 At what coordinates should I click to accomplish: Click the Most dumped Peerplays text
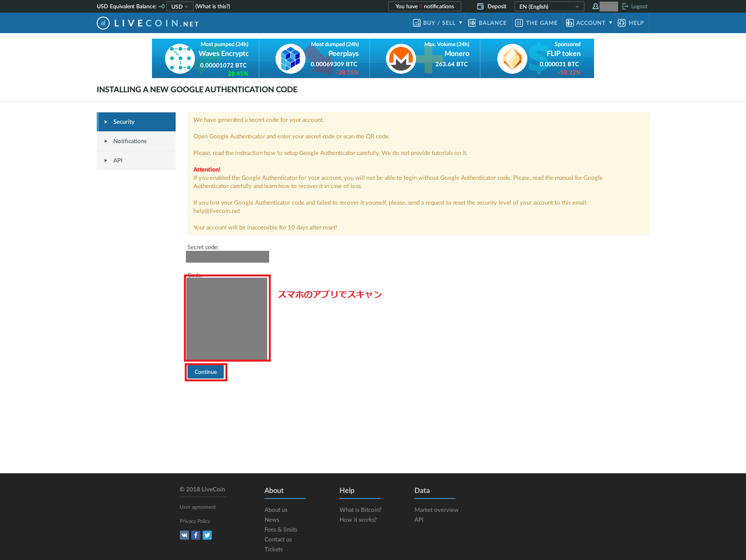coord(343,54)
